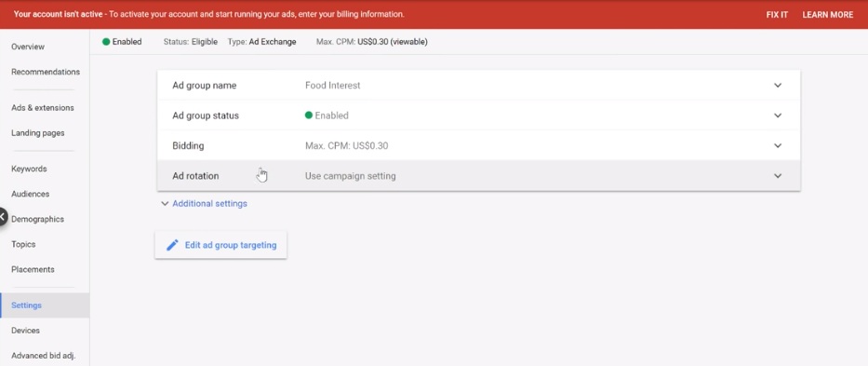The width and height of the screenshot is (868, 366).
Task: Expand Additional settings chevron arrow
Action: (165, 204)
